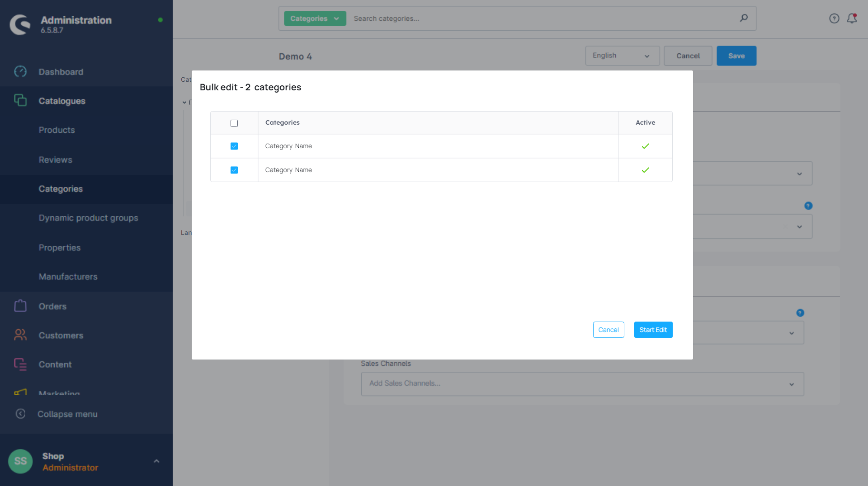Click the Collapse menu label
The image size is (868, 486).
click(x=67, y=414)
